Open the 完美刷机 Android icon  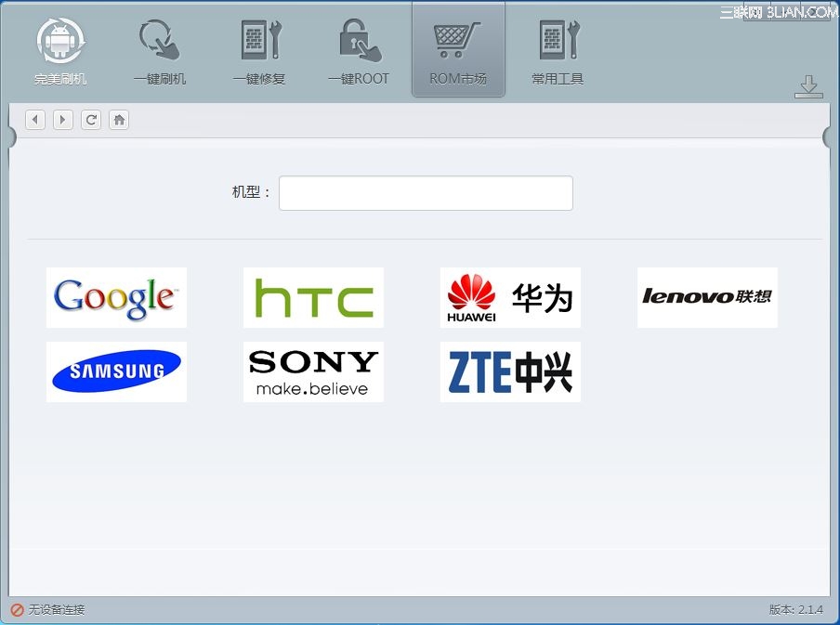click(60, 51)
